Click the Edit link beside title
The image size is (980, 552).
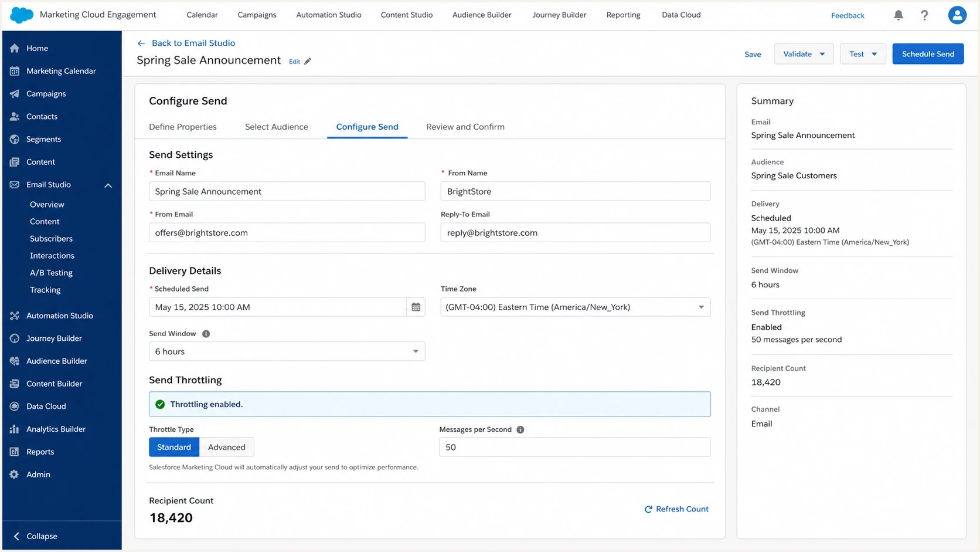coord(294,62)
